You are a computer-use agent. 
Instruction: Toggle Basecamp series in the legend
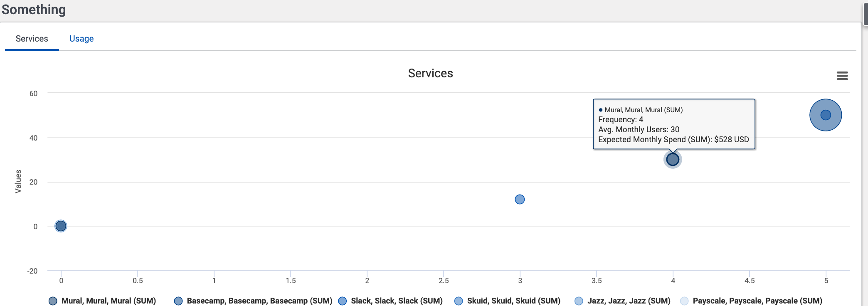[x=253, y=301]
